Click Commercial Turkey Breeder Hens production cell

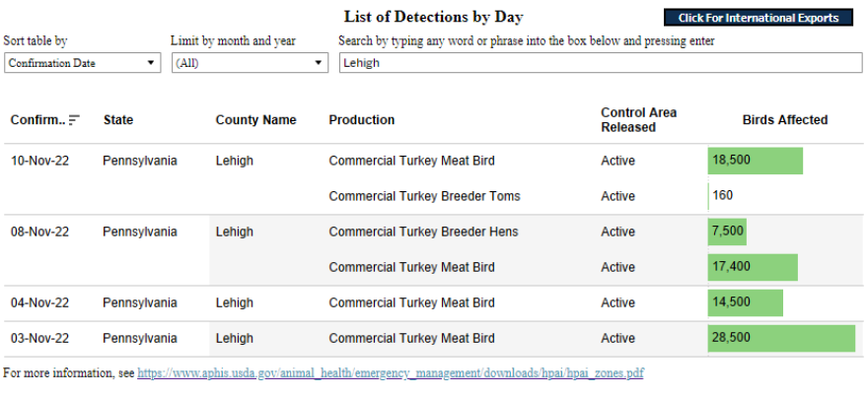tap(423, 232)
